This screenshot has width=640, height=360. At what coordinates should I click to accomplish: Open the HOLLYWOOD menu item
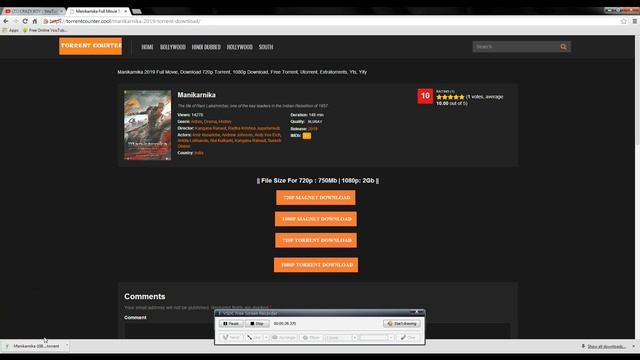click(240, 47)
